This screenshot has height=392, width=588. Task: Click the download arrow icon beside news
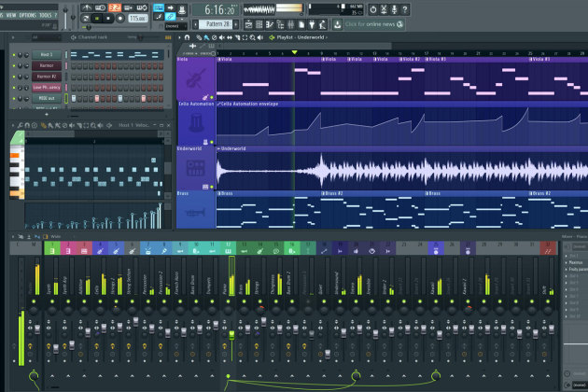(337, 24)
